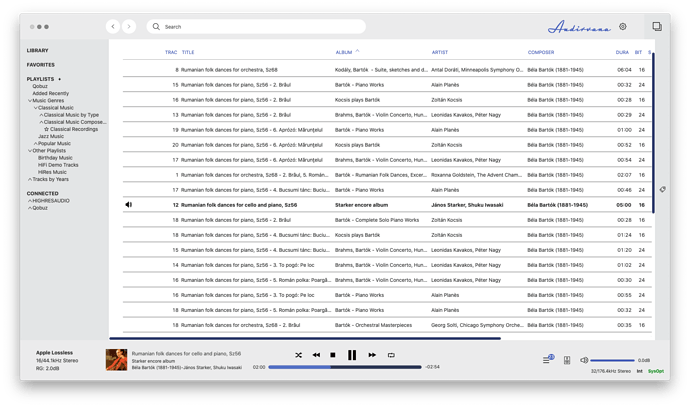Image resolution: width=690 pixels, height=406 pixels.
Task: Seek within the track progress bar
Action: click(x=345, y=367)
